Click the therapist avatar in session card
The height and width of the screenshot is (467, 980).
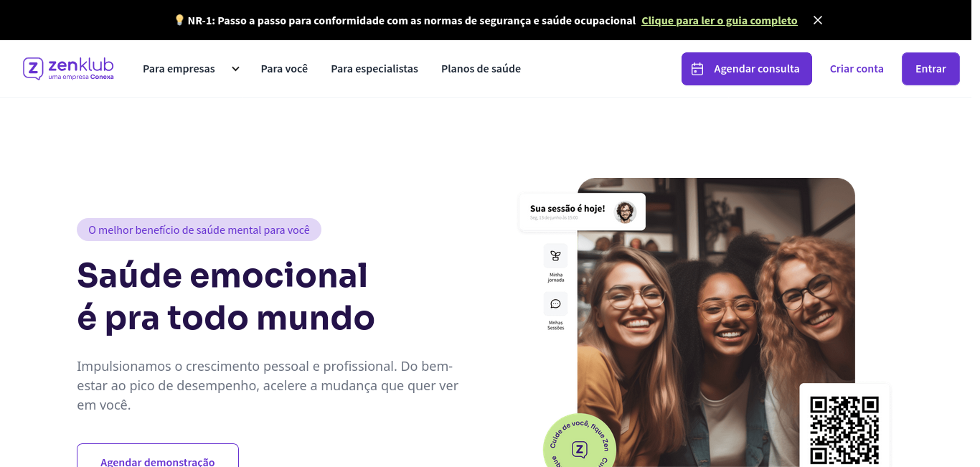tap(626, 212)
